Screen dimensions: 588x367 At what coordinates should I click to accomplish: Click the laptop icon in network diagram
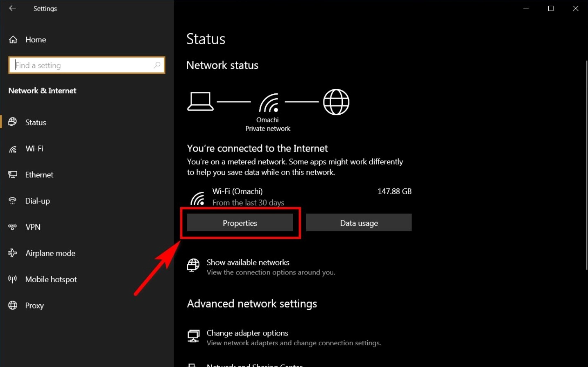(x=200, y=102)
